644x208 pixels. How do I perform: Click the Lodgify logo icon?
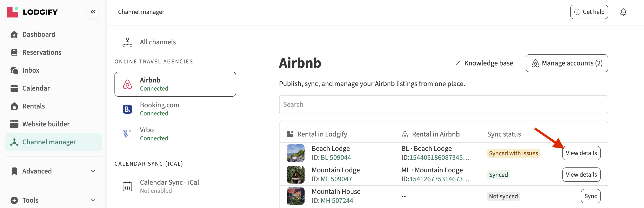point(13,12)
